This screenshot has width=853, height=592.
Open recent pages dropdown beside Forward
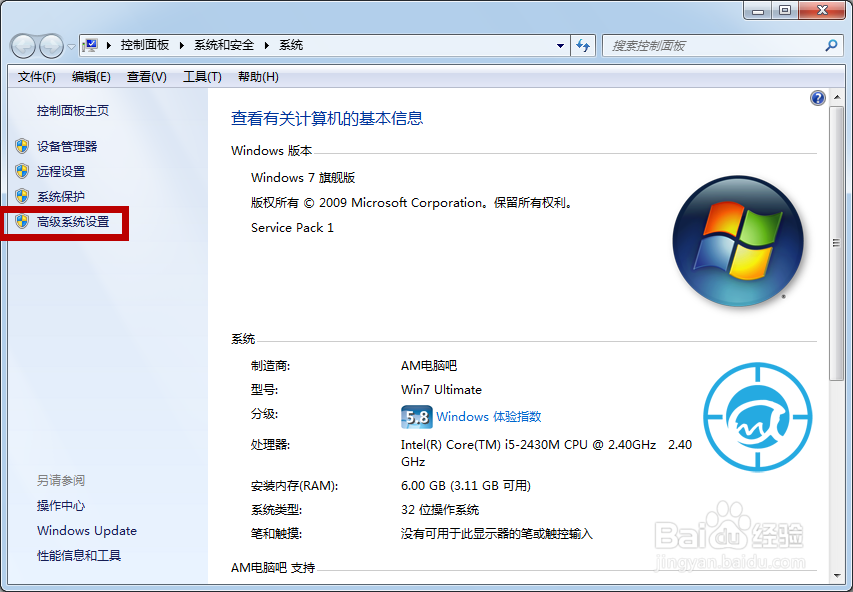71,47
